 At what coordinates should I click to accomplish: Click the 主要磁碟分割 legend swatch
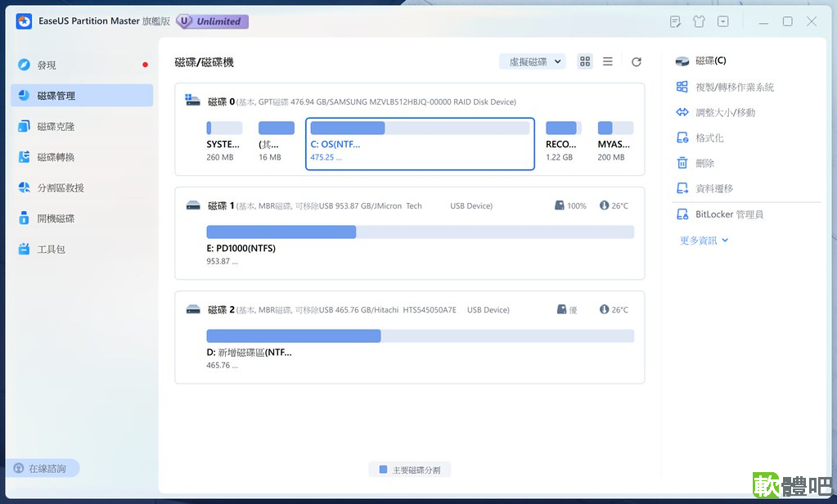(x=383, y=470)
